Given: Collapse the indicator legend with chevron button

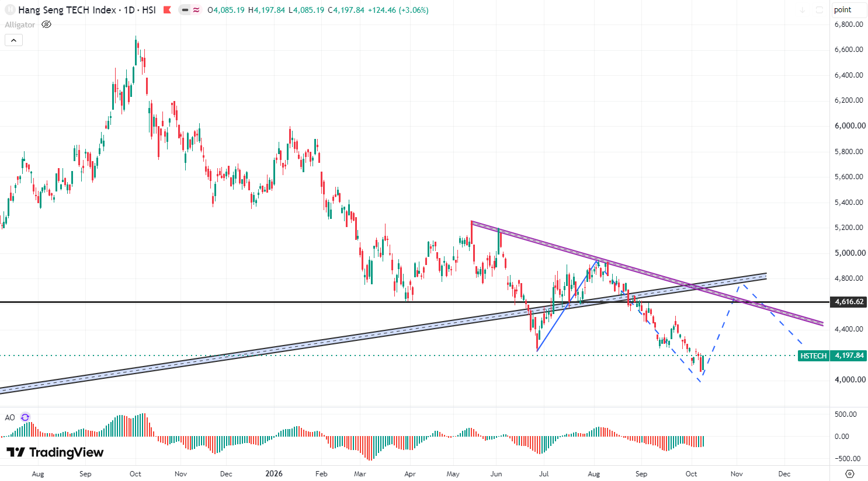Looking at the screenshot, I should 13,40.
